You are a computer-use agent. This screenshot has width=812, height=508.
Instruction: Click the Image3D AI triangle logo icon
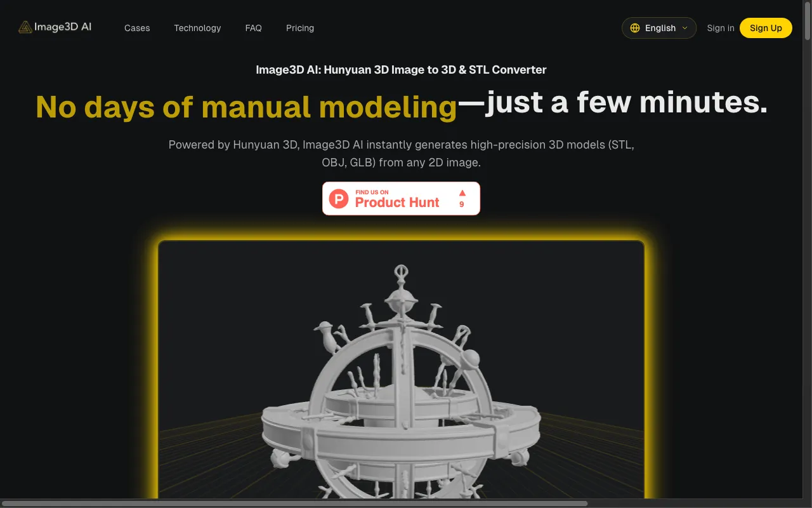point(25,27)
